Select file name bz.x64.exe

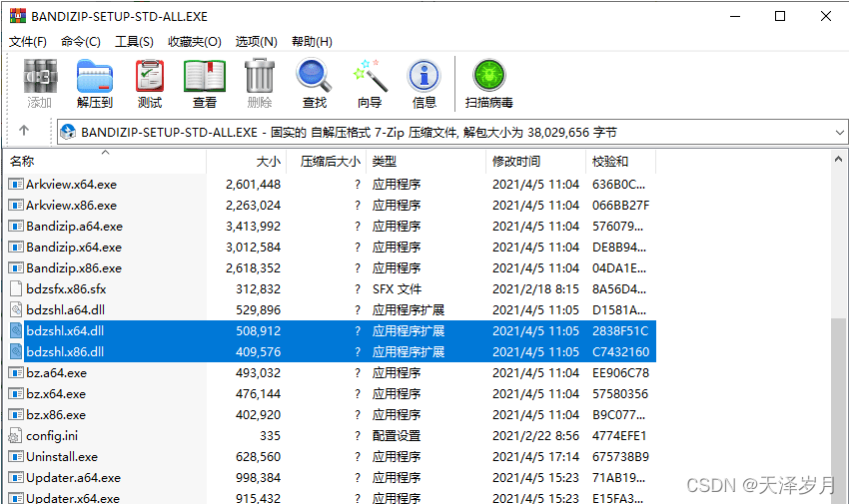pos(56,394)
